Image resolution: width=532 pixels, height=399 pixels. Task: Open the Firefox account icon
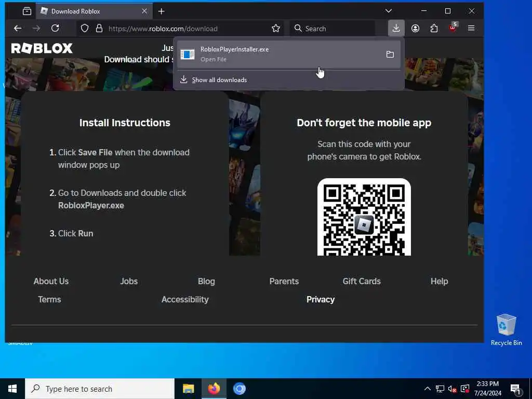415,29
